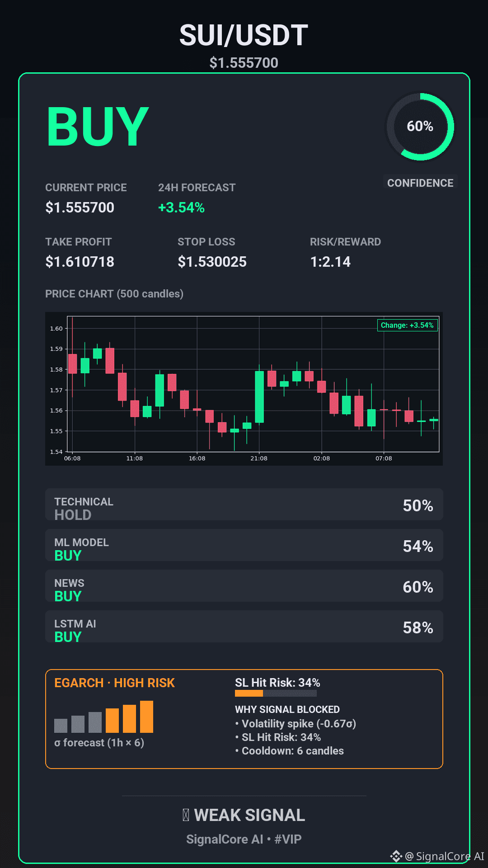Select the TECHNICAL HOLD indicator row
Image resolution: width=488 pixels, height=868 pixels.
click(x=244, y=505)
